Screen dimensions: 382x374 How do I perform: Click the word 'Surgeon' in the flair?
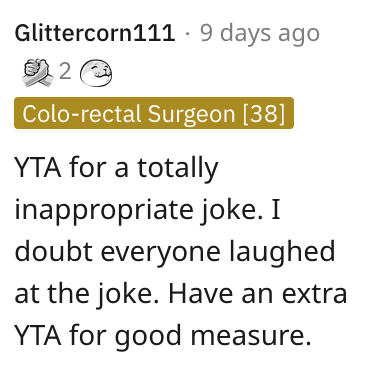click(x=191, y=114)
